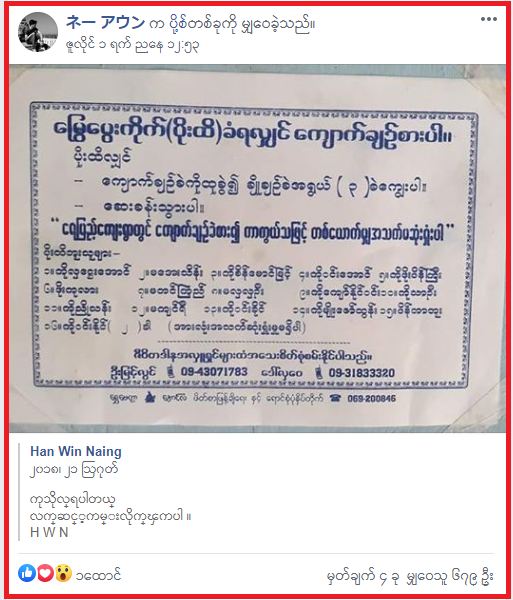This screenshot has width=513, height=600.
Task: Click the printer's phone 069-200846 line
Action: click(371, 398)
